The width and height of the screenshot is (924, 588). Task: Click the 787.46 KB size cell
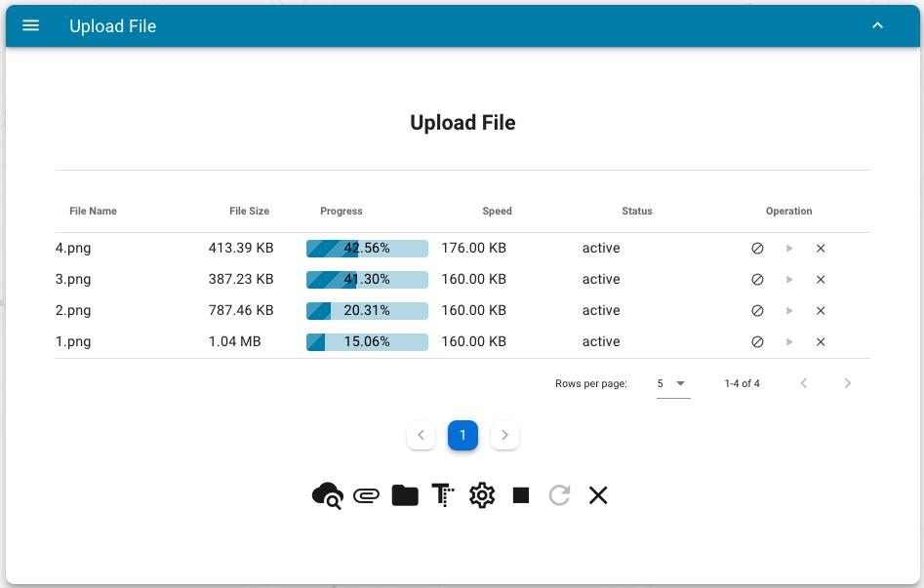(241, 310)
